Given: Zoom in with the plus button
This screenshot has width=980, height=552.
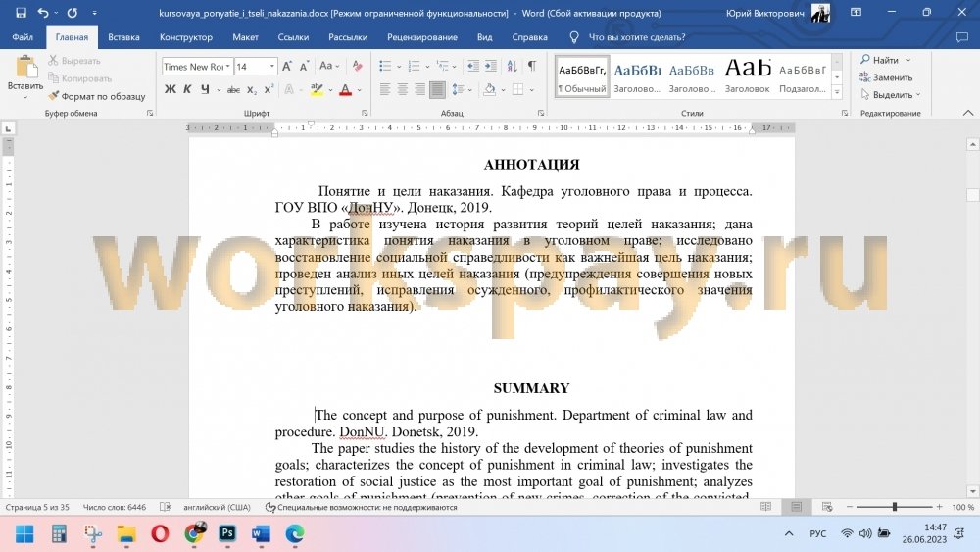Looking at the screenshot, I should [x=939, y=507].
